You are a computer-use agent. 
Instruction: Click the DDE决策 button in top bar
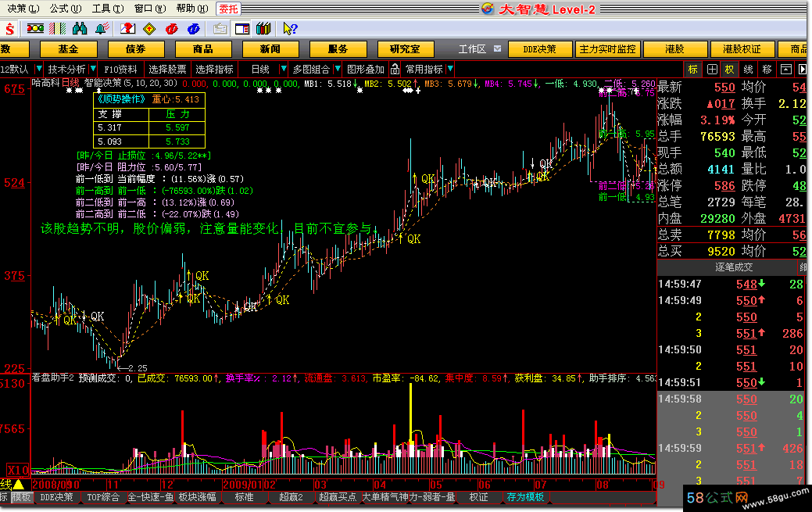540,49
